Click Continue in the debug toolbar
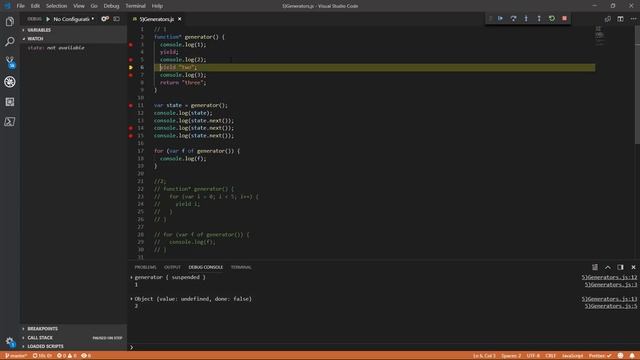The height and width of the screenshot is (360, 640). [x=500, y=19]
